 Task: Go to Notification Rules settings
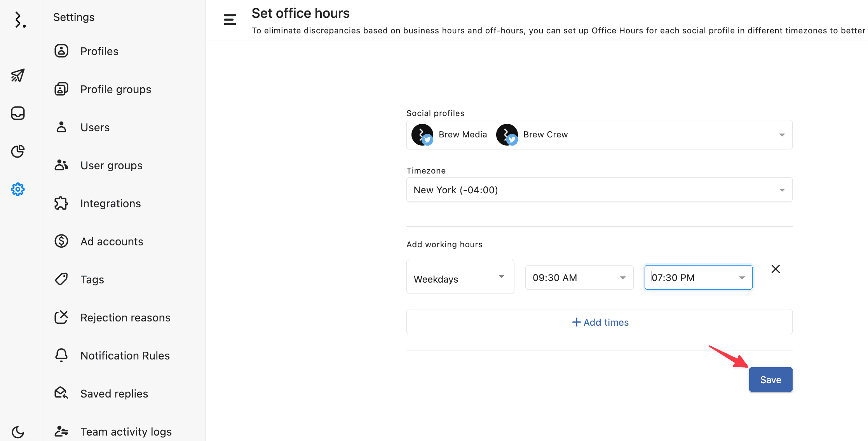125,356
